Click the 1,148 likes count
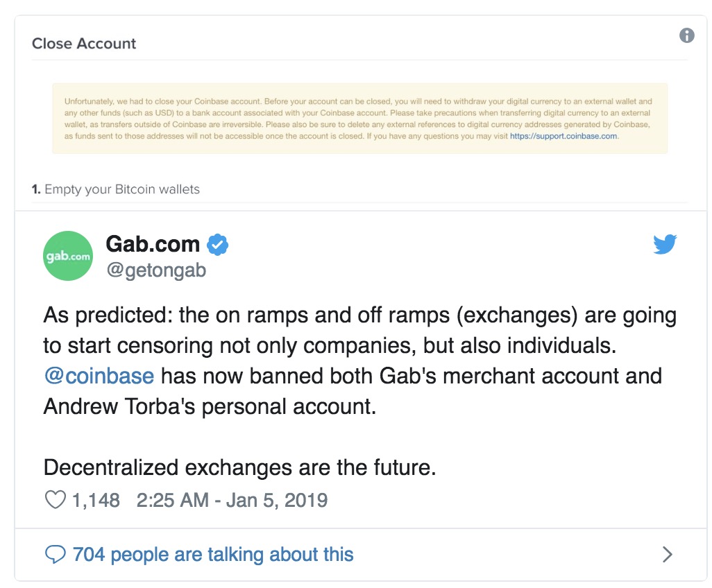 (96, 500)
